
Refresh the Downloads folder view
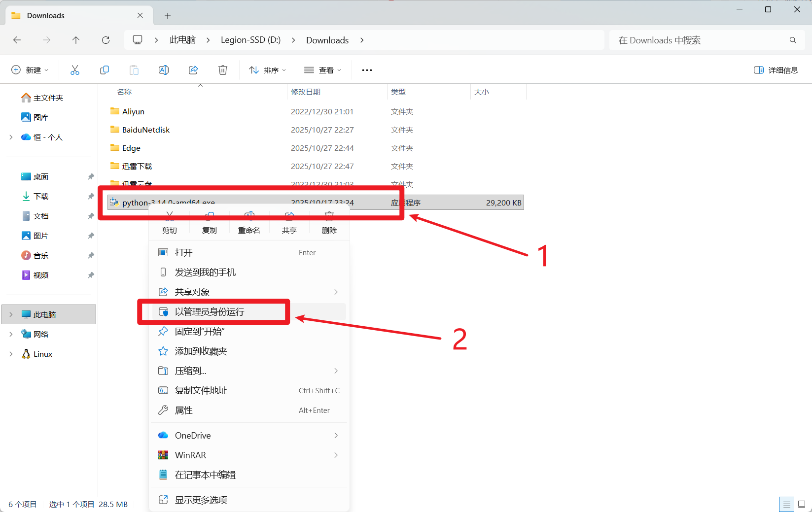pyautogui.click(x=106, y=40)
